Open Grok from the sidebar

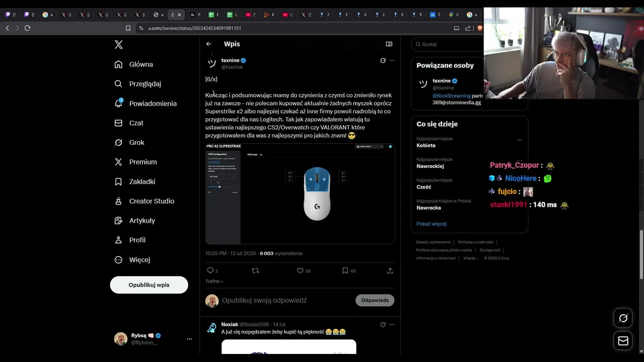[129, 142]
